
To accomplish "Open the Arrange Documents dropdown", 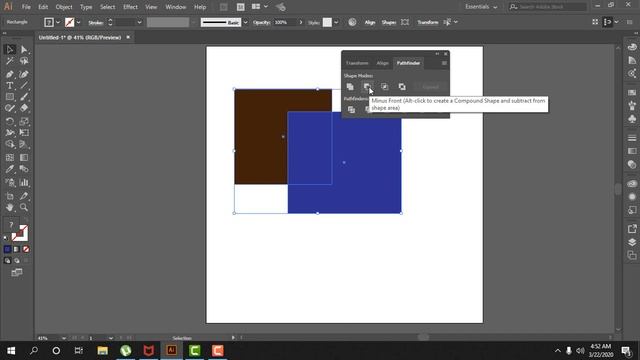I will [x=260, y=7].
